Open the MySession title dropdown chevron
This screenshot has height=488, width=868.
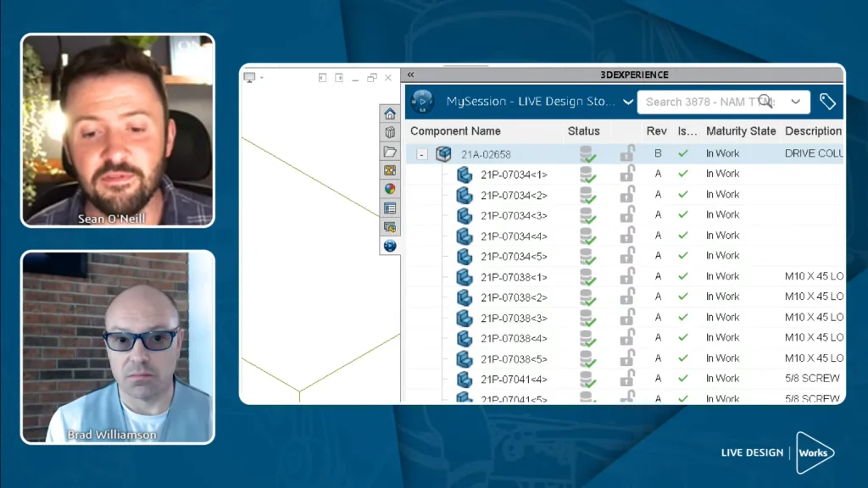click(627, 102)
